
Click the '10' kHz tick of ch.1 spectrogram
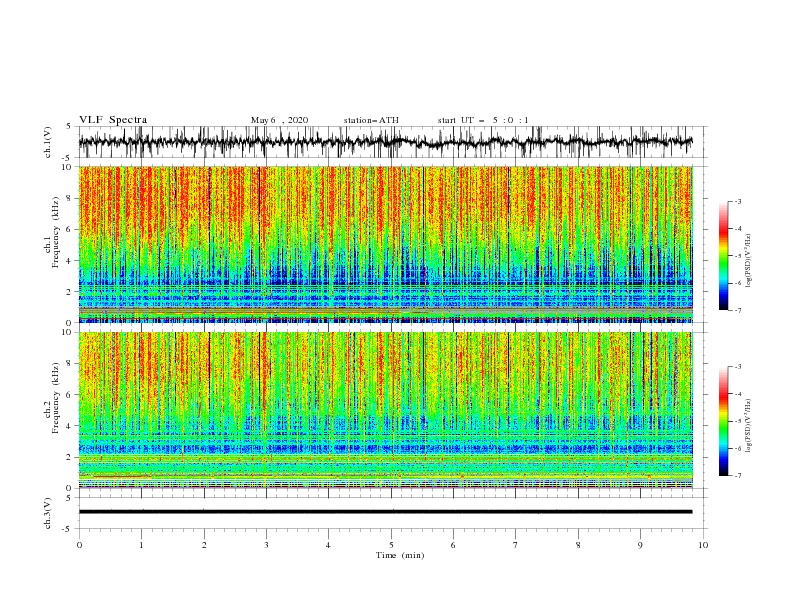coord(69,167)
